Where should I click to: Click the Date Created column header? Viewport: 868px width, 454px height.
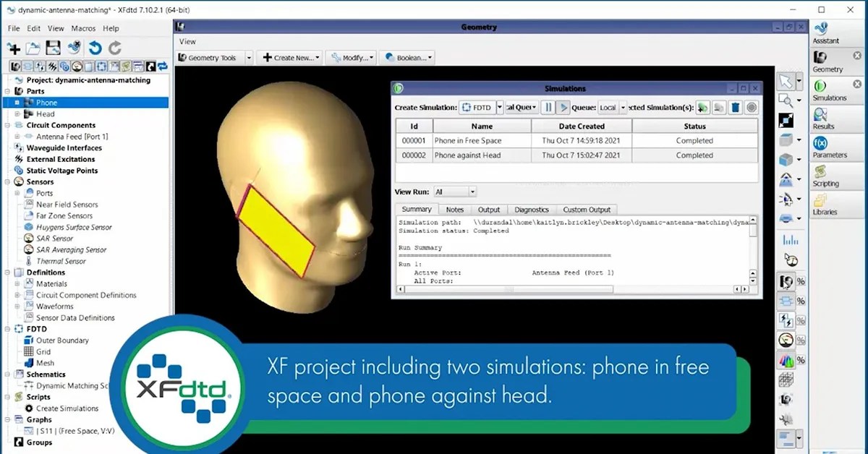click(581, 126)
